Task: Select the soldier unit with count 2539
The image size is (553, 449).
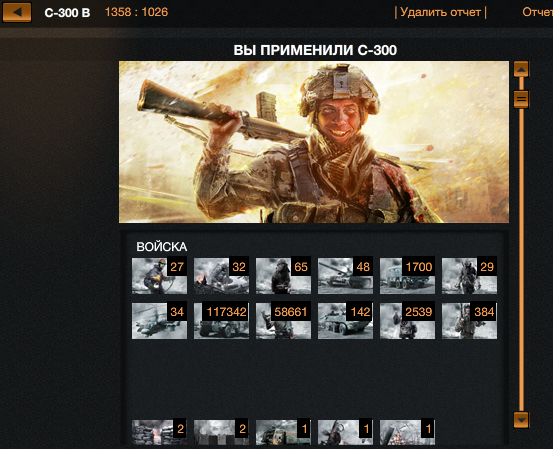Action: pos(408,321)
